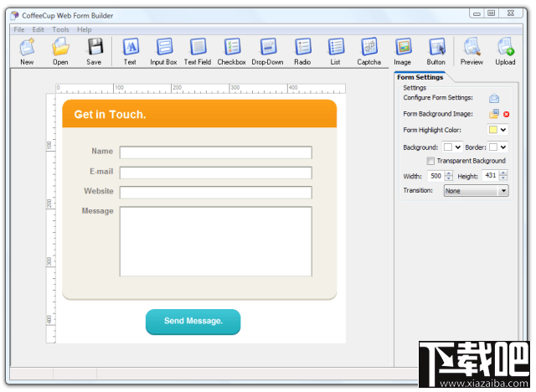Screen dimensions: 536x392
Task: Enable Transparent Background checkbox
Action: click(x=430, y=161)
